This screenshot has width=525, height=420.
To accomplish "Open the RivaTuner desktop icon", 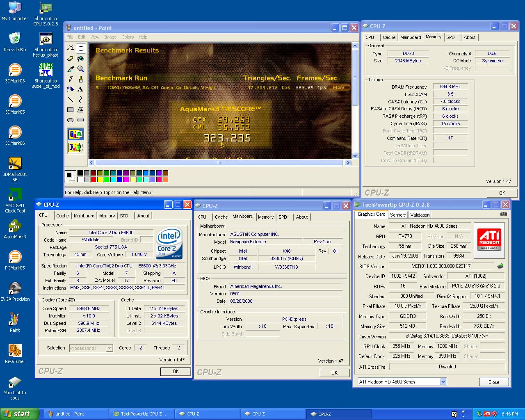I will [15, 354].
